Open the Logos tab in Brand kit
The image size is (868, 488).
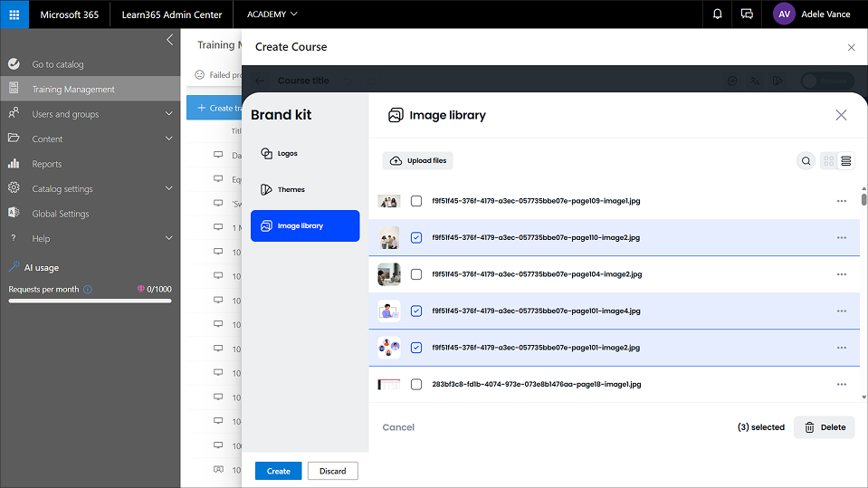coord(287,154)
